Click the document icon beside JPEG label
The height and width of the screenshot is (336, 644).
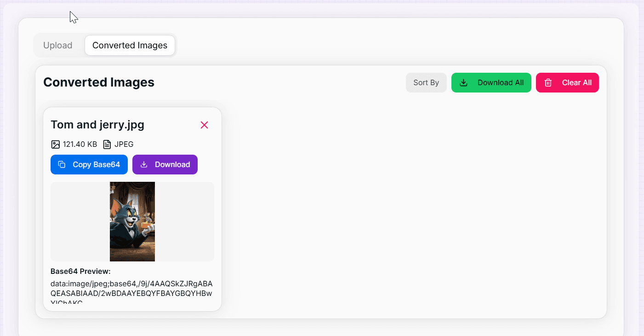(107, 144)
